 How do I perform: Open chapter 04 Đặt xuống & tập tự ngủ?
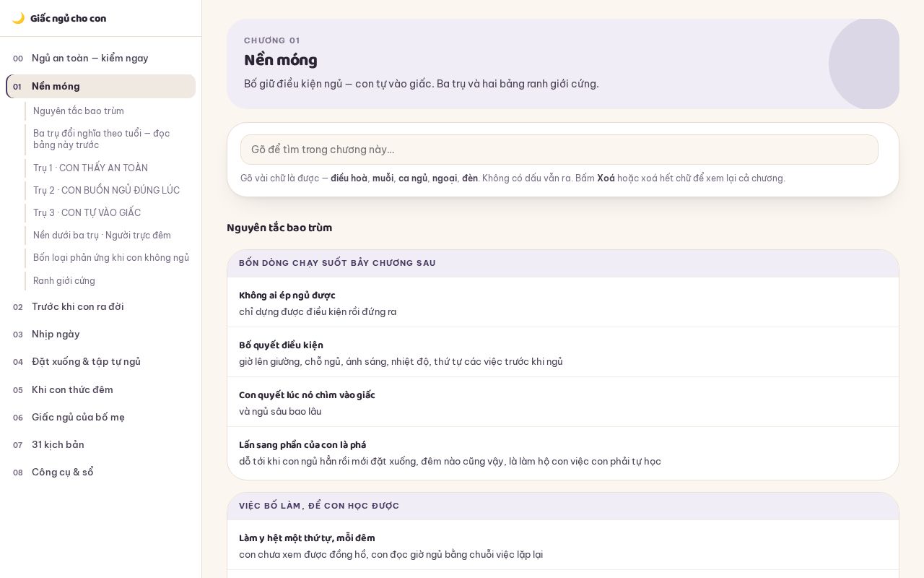pyautogui.click(x=100, y=362)
